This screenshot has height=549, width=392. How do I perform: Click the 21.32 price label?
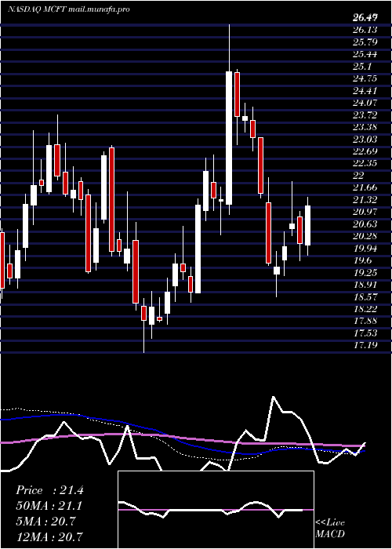point(365,200)
